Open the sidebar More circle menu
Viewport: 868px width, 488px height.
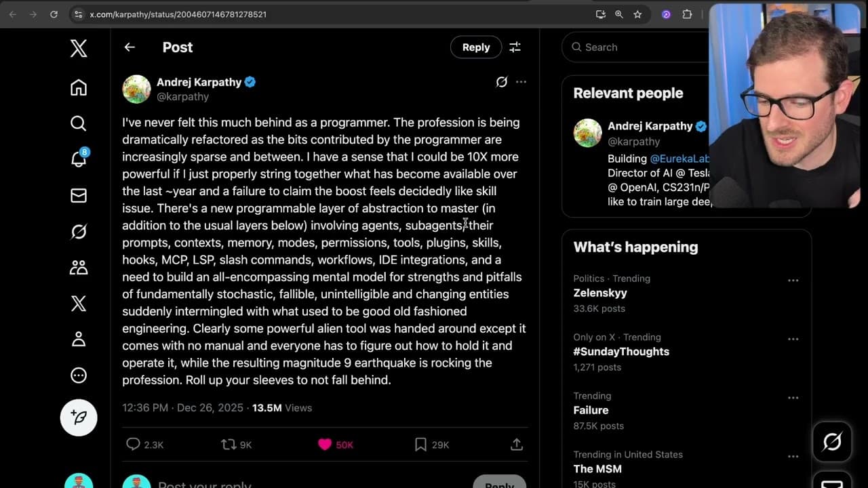79,375
